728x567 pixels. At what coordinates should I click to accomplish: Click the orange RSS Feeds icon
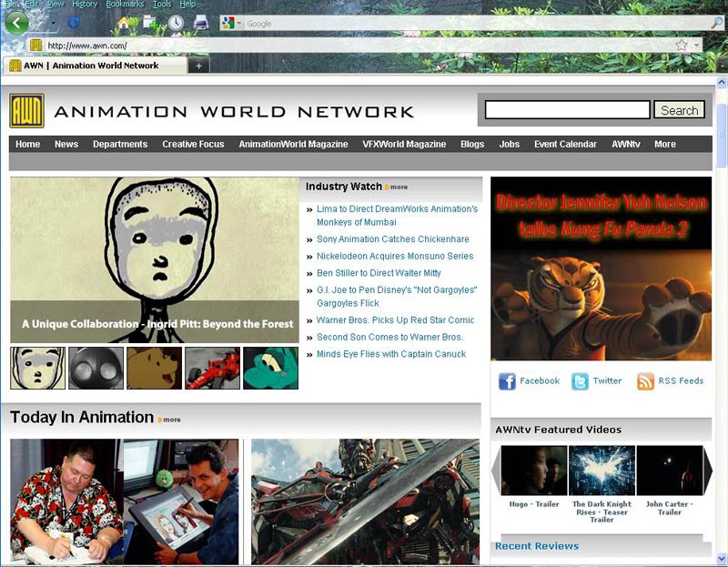[x=645, y=381]
